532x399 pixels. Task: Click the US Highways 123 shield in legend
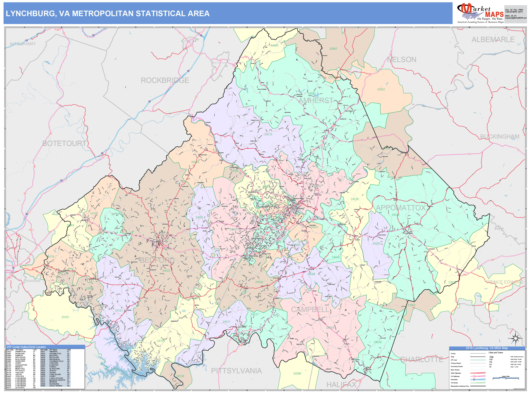coord(474,376)
